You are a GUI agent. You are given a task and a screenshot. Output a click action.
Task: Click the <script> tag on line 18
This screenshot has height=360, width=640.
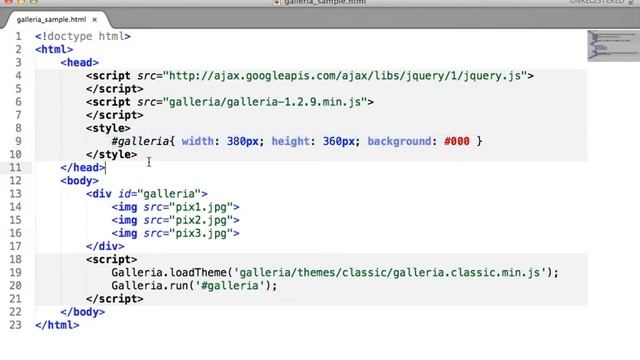point(111,259)
